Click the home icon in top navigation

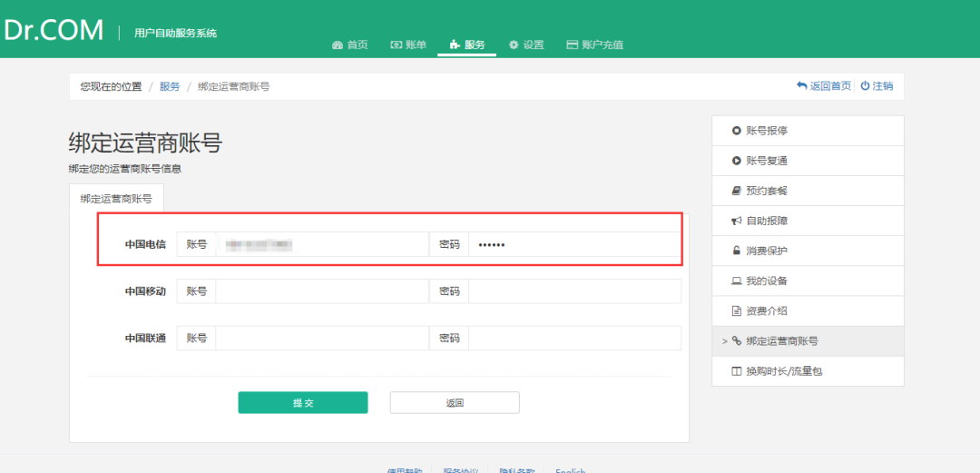point(338,45)
